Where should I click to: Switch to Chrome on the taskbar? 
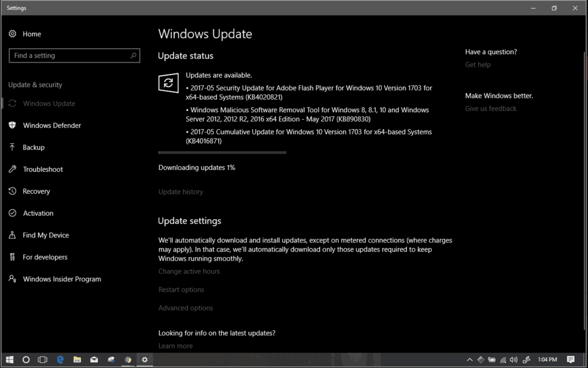coord(128,359)
